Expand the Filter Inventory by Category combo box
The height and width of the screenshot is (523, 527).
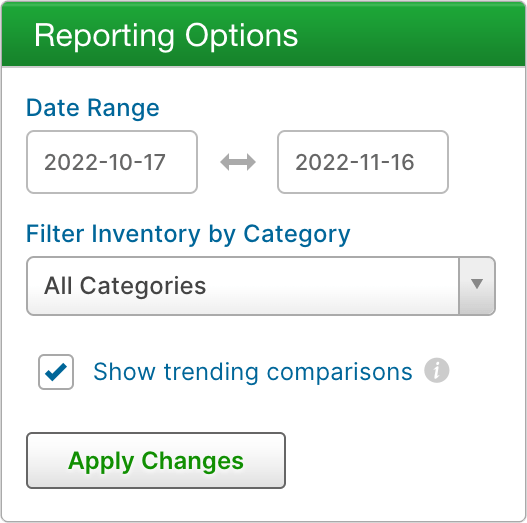click(x=261, y=286)
